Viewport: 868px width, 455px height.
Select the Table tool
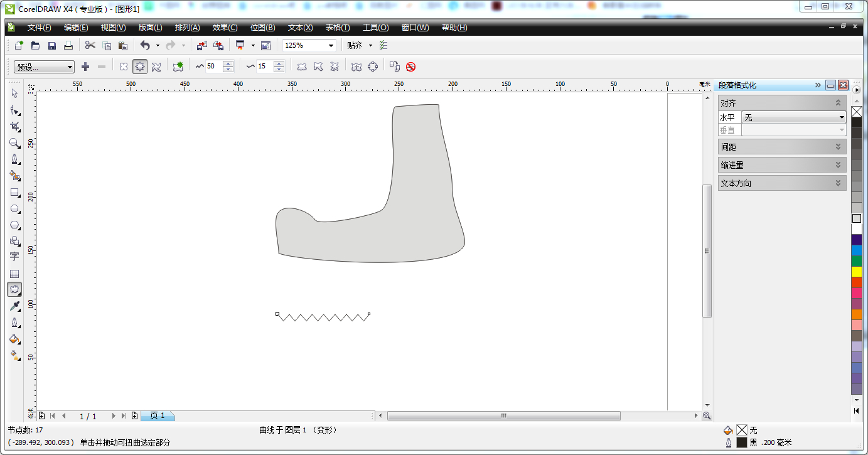click(14, 274)
